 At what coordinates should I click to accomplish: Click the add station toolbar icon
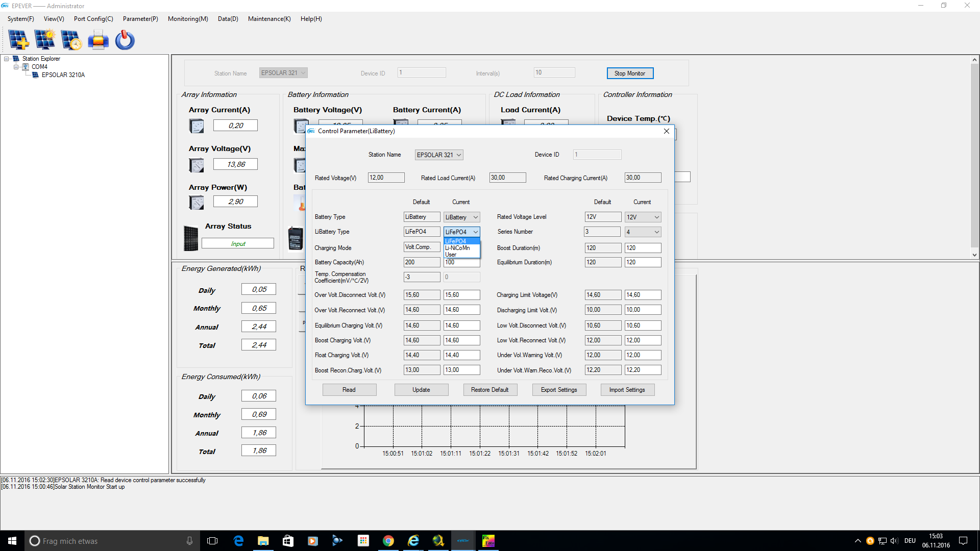(19, 40)
